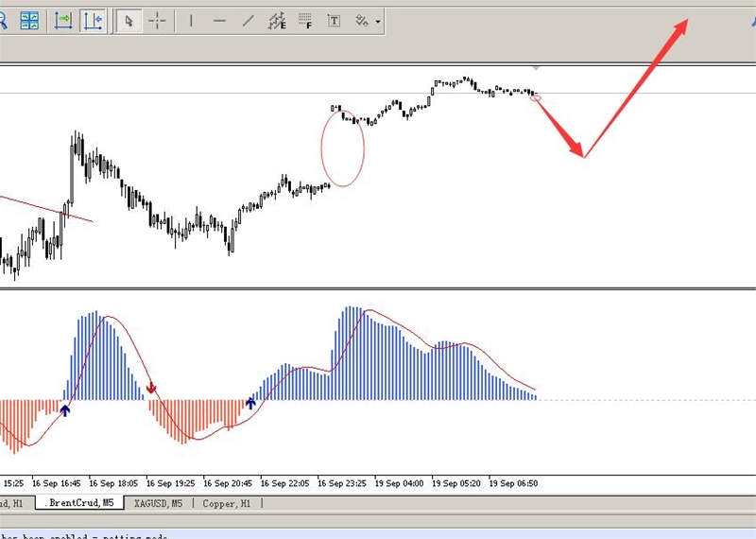This screenshot has width=756, height=539.
Task: Click the tile windows icon
Action: 29,21
